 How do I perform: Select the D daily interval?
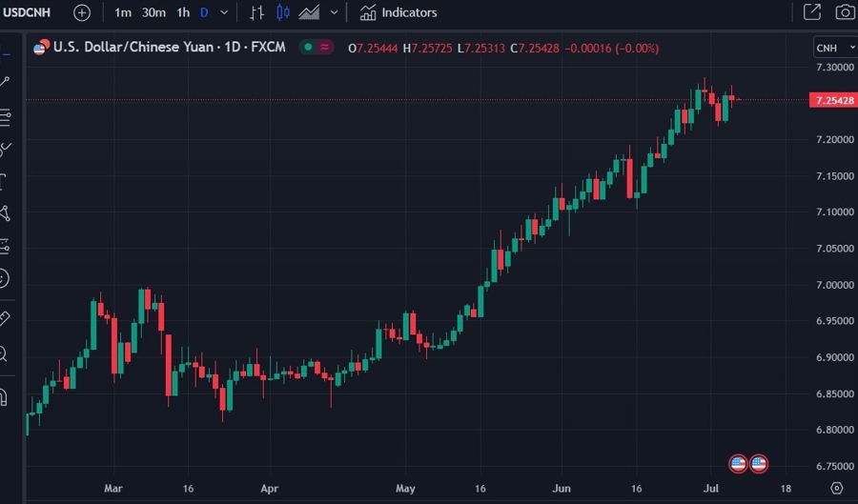click(x=204, y=12)
